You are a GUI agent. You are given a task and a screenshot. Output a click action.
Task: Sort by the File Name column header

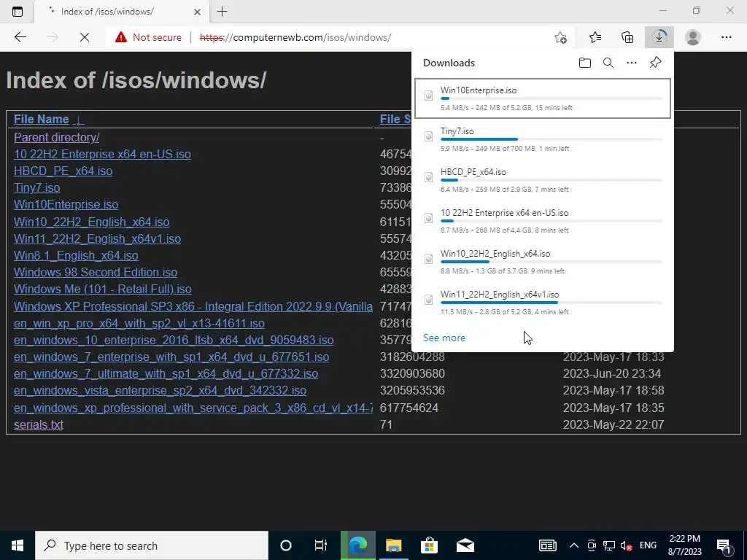(x=42, y=120)
